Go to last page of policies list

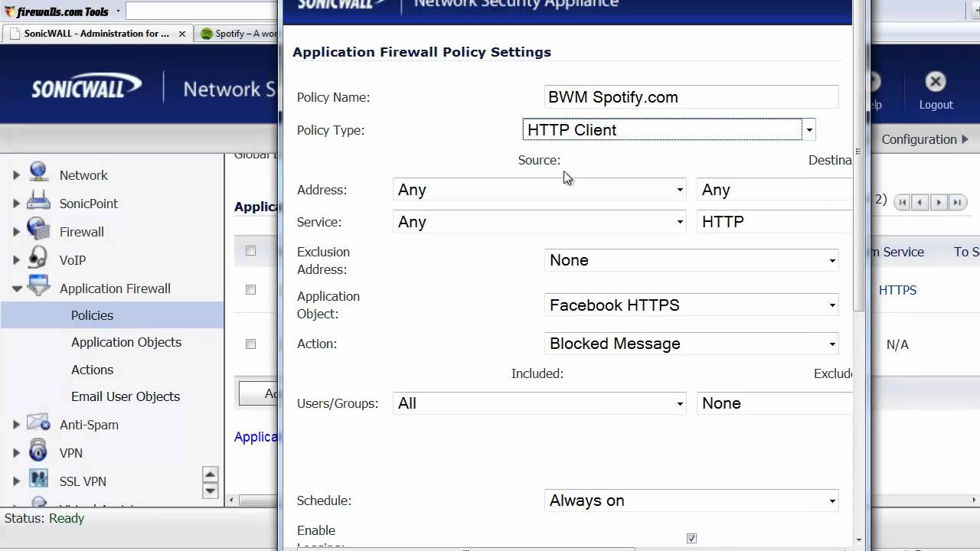point(957,202)
